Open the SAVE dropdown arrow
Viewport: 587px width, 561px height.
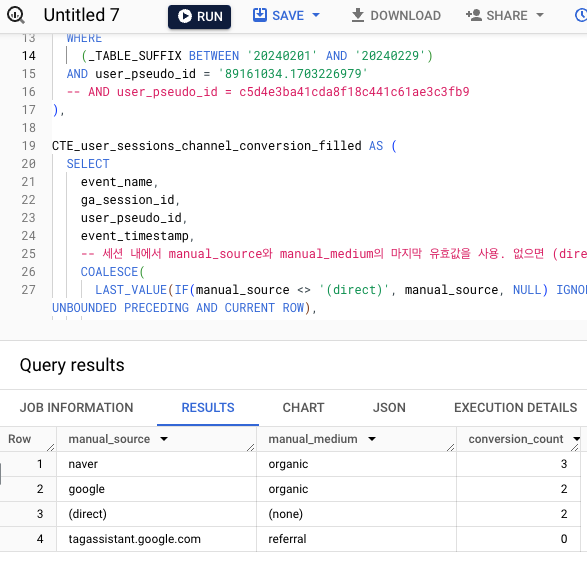pos(316,15)
